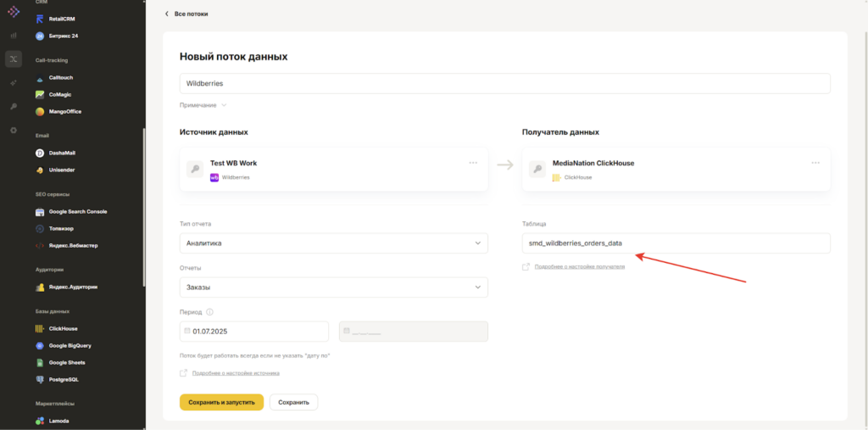This screenshot has height=430, width=868.
Task: Click the active data streams icon in the rail
Action: click(14, 59)
